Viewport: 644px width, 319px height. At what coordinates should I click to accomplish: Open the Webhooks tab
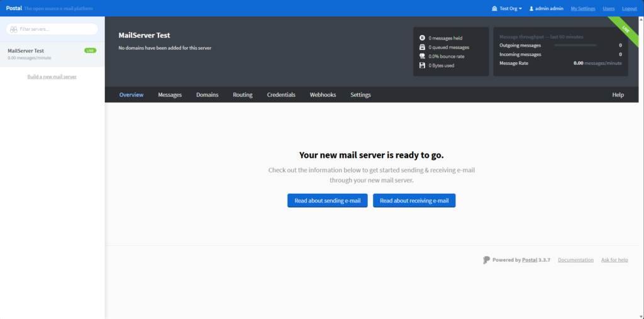click(x=323, y=94)
